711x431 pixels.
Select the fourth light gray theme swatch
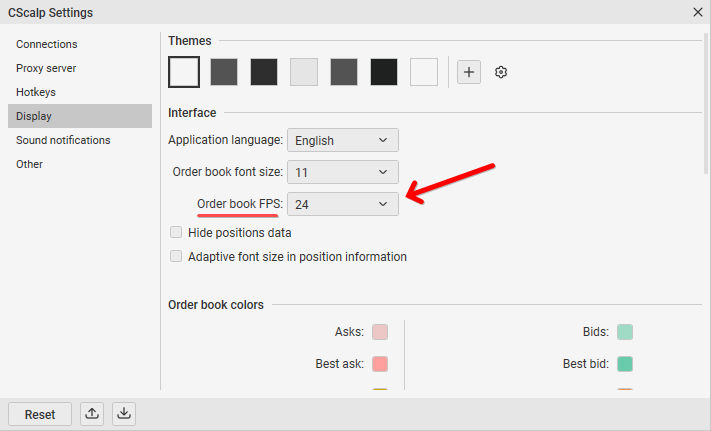[304, 72]
